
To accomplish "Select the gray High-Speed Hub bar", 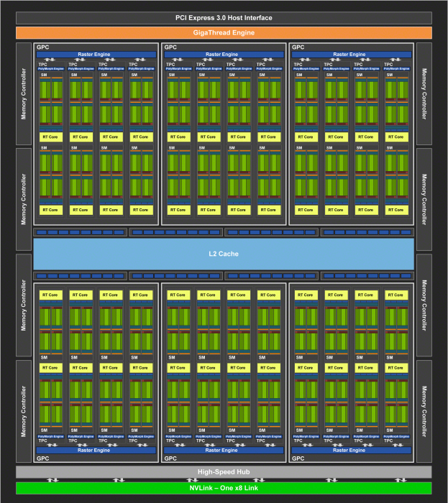I will pyautogui.click(x=224, y=472).
